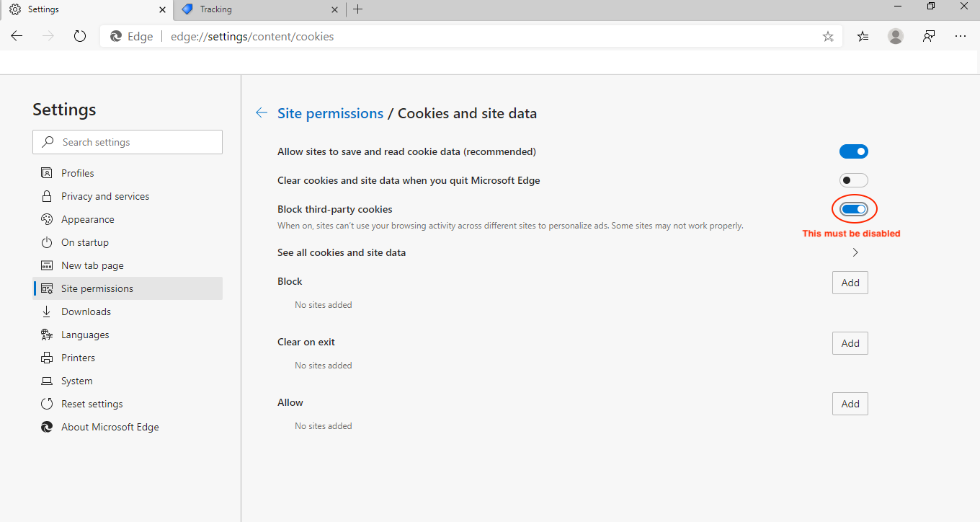
Task: Add a site to the Allow list
Action: 850,404
